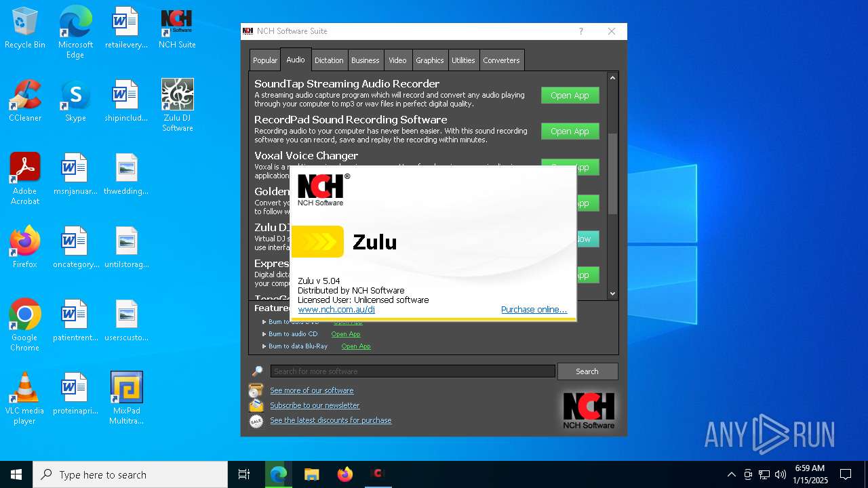
Task: Open Task View on the taskbar
Action: [244, 474]
